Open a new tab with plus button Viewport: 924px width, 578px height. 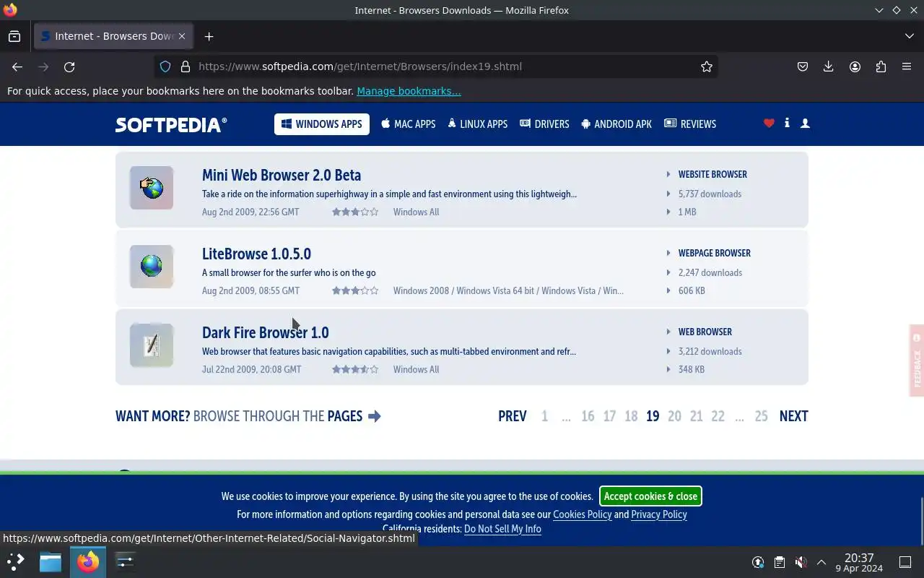coord(209,36)
